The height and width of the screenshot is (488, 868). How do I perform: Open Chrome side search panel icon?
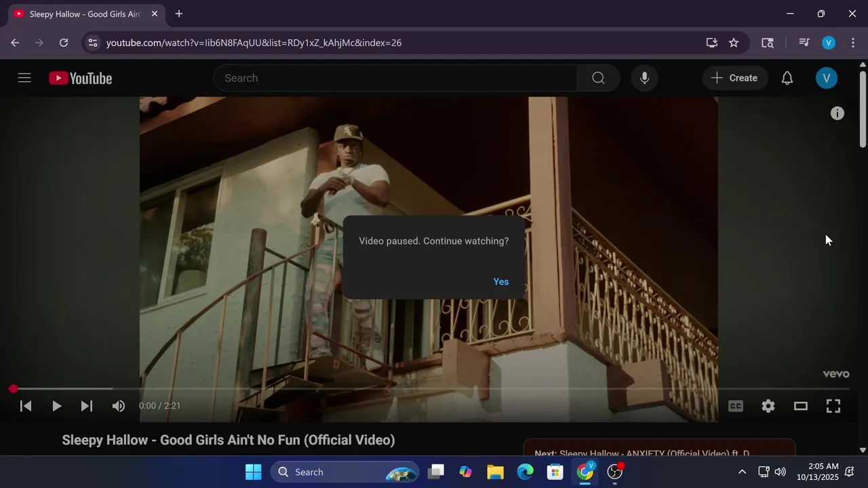(x=768, y=43)
